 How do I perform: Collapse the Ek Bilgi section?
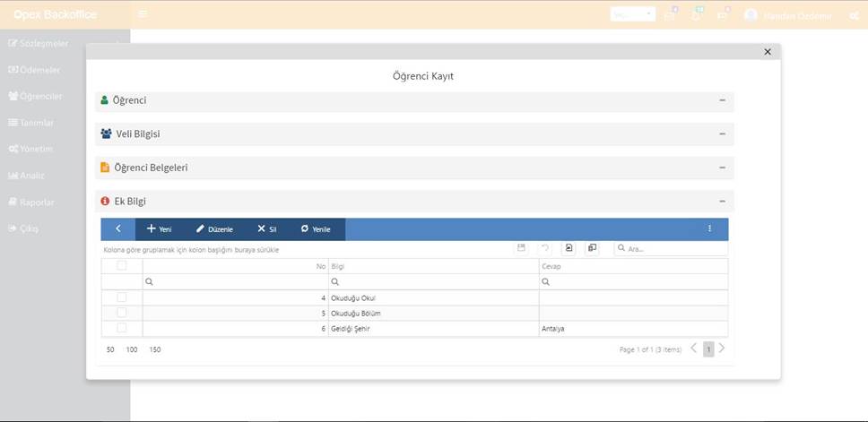(x=722, y=202)
